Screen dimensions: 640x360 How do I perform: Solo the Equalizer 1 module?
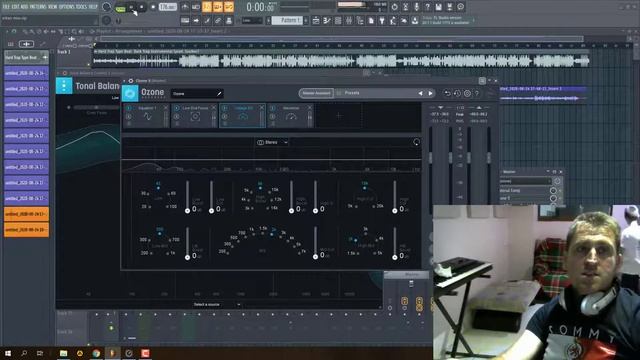129,117
